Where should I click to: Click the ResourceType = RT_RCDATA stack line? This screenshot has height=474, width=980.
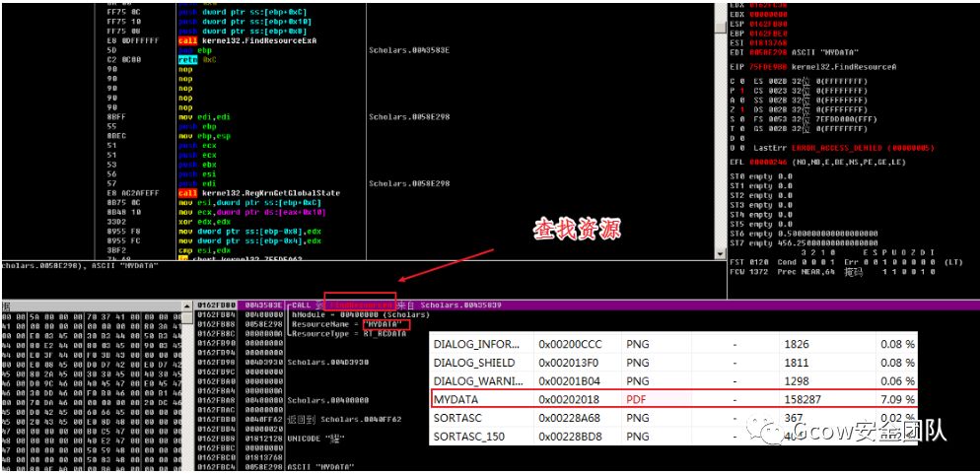coord(349,333)
